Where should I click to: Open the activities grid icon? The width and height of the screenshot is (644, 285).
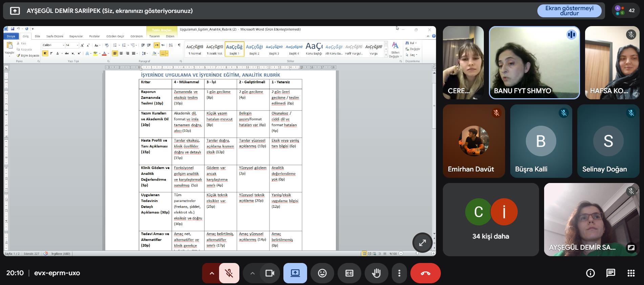pyautogui.click(x=631, y=273)
